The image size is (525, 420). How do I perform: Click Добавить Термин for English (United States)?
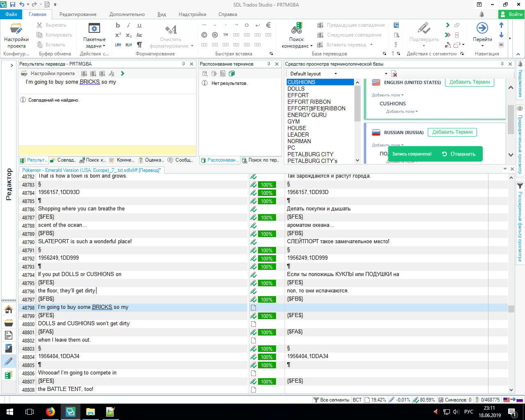click(x=470, y=82)
